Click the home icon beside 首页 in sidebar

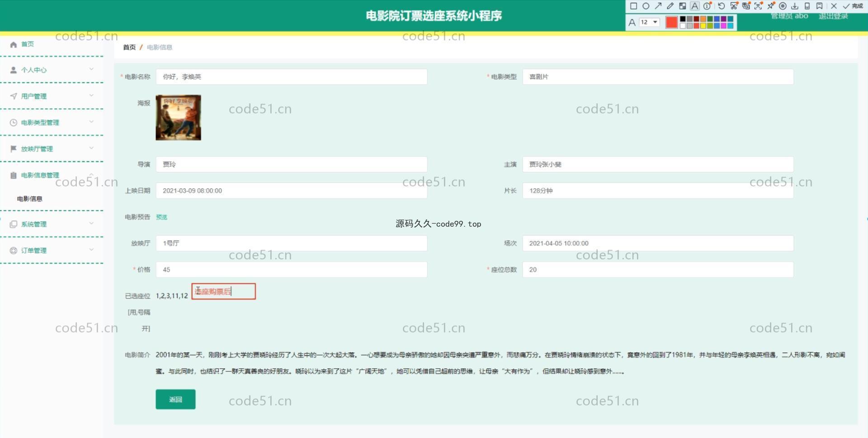(13, 44)
